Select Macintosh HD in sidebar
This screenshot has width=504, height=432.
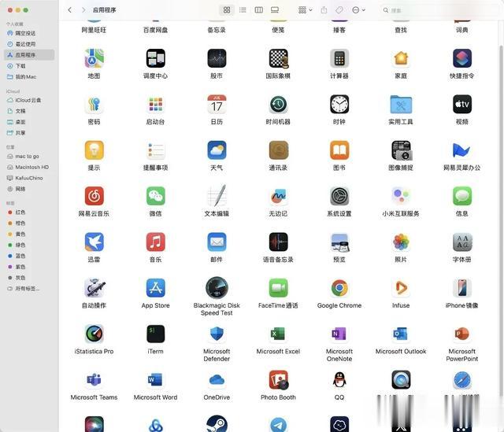(x=29, y=167)
